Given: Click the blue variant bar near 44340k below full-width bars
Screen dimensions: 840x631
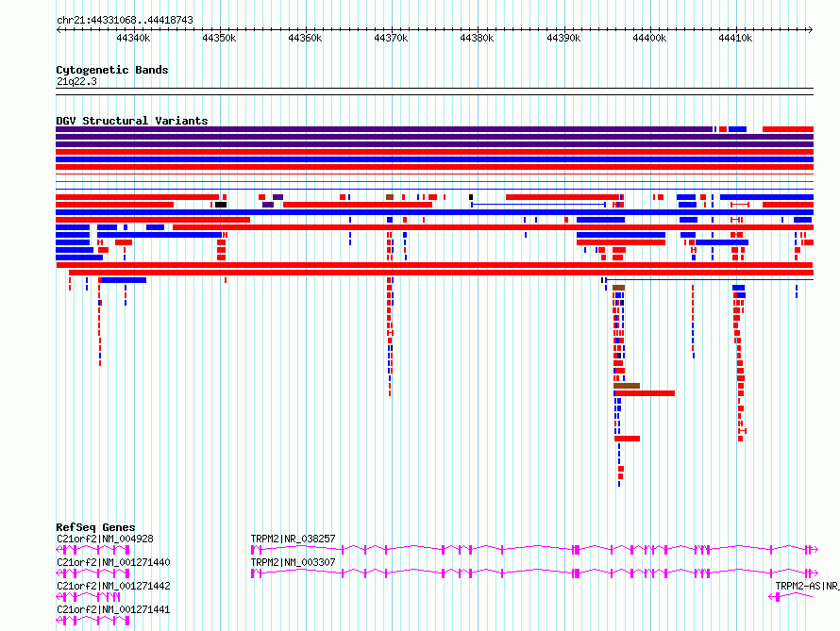Looking at the screenshot, I should (x=124, y=280).
